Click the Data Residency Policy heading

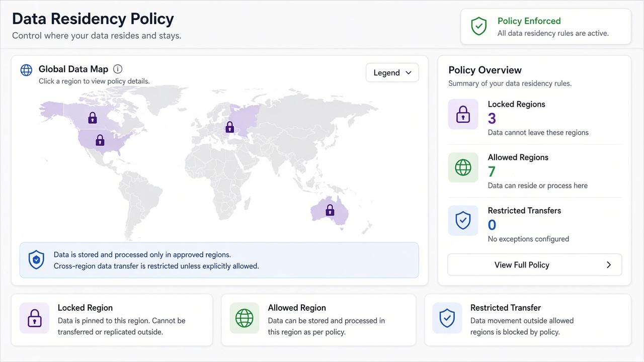(x=93, y=19)
